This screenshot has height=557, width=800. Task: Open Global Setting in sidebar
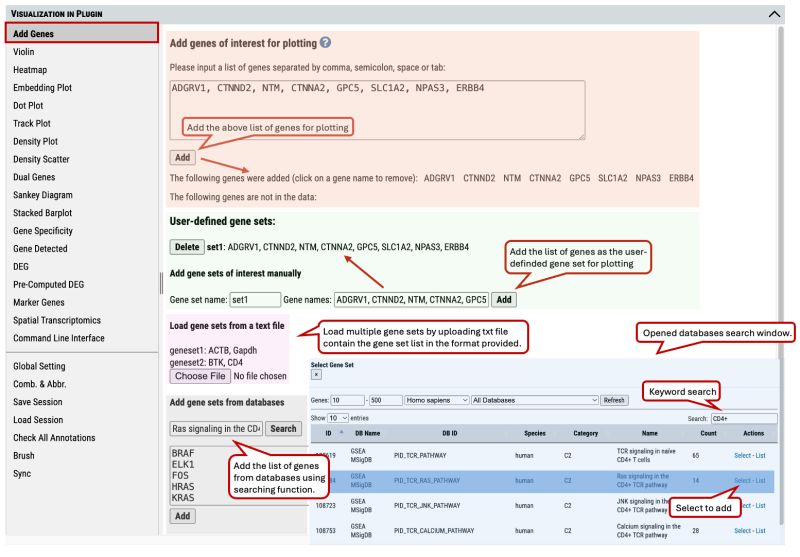point(39,366)
